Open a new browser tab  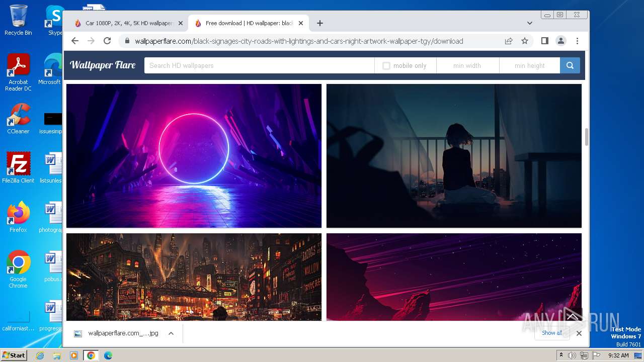click(319, 23)
